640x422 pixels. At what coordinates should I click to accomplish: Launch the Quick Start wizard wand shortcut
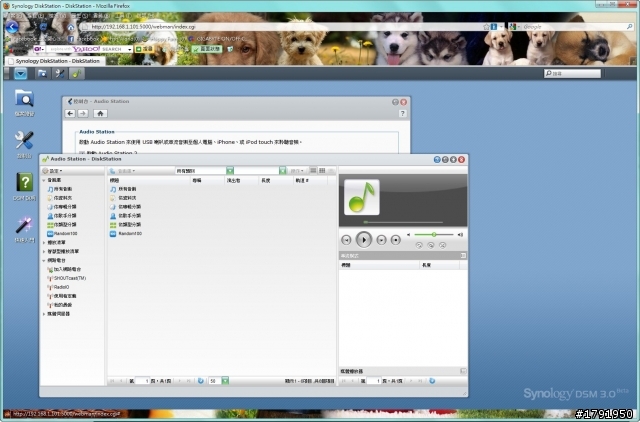coord(24,229)
